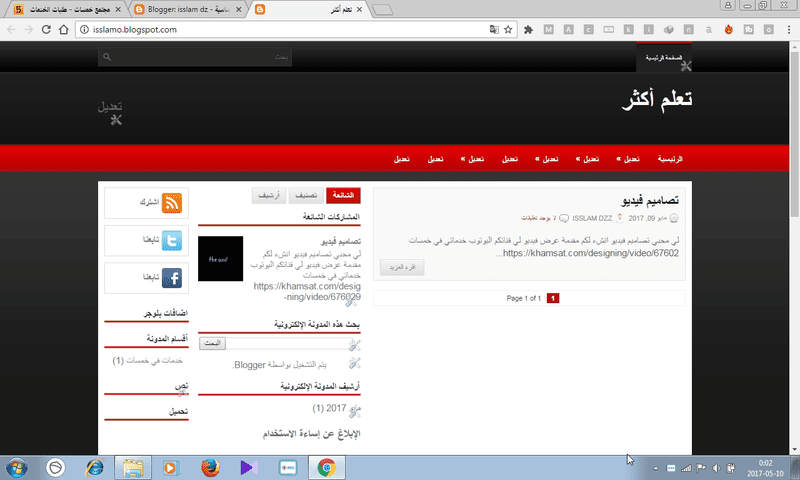This screenshot has width=800, height=480.
Task: Select the تعلم أكثر browser tab
Action: [309, 9]
